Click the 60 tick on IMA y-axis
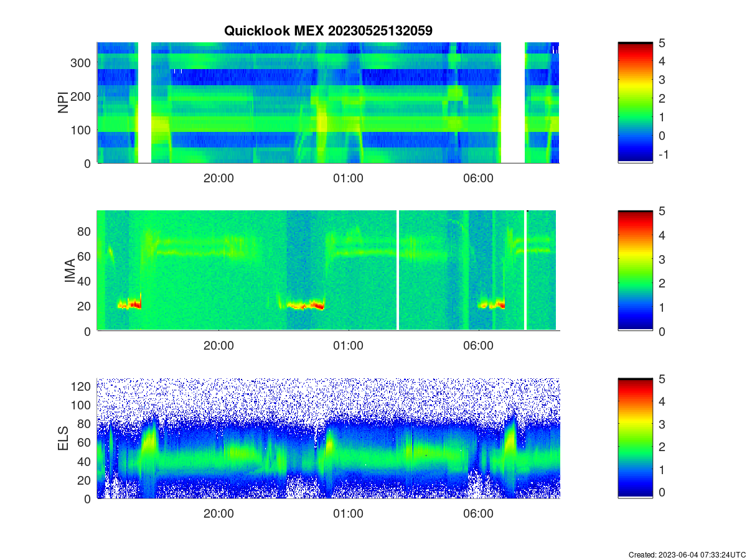Screen dimensions: 747x560 tap(85, 256)
